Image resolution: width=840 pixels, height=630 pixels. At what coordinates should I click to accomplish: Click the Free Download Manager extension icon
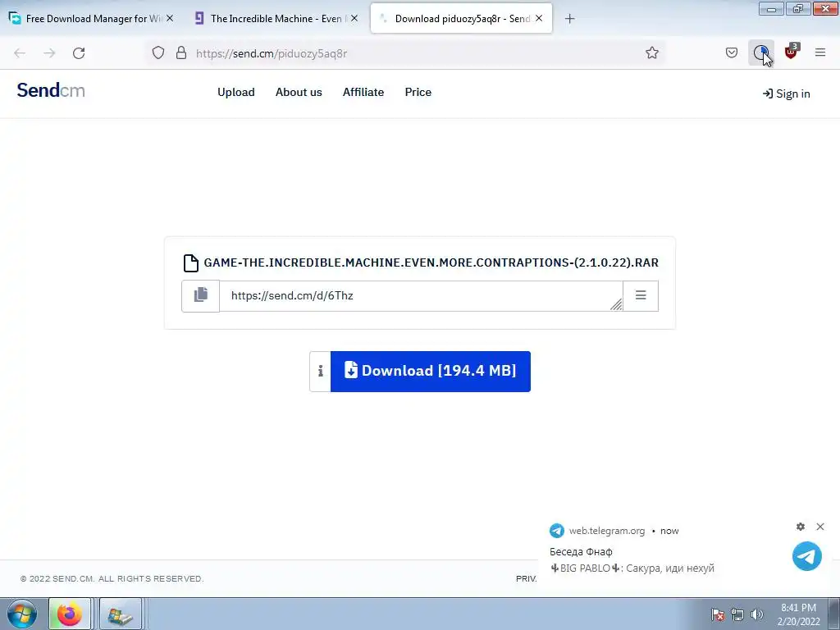pos(760,52)
